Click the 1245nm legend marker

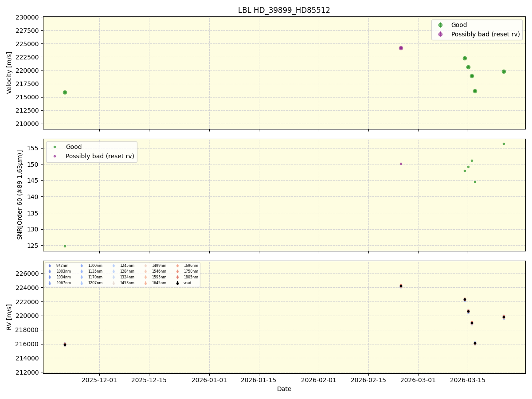(x=113, y=266)
